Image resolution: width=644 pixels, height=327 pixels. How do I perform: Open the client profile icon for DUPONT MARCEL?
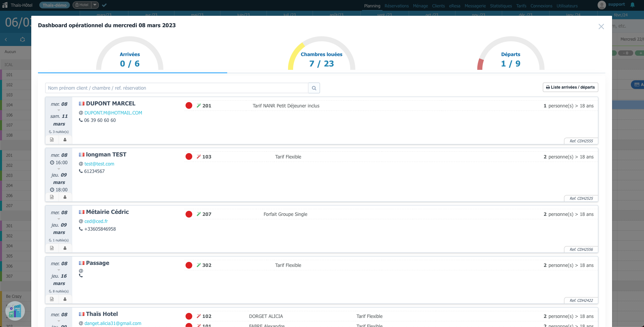coord(65,140)
